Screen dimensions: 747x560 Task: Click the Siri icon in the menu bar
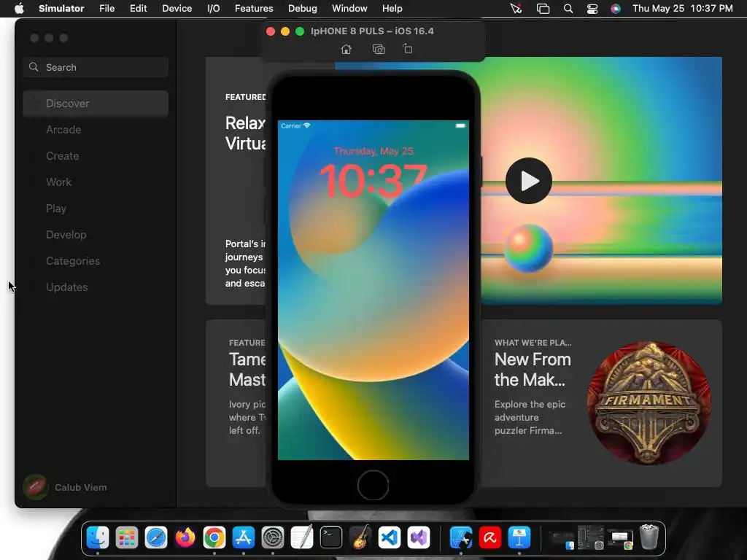click(x=616, y=9)
